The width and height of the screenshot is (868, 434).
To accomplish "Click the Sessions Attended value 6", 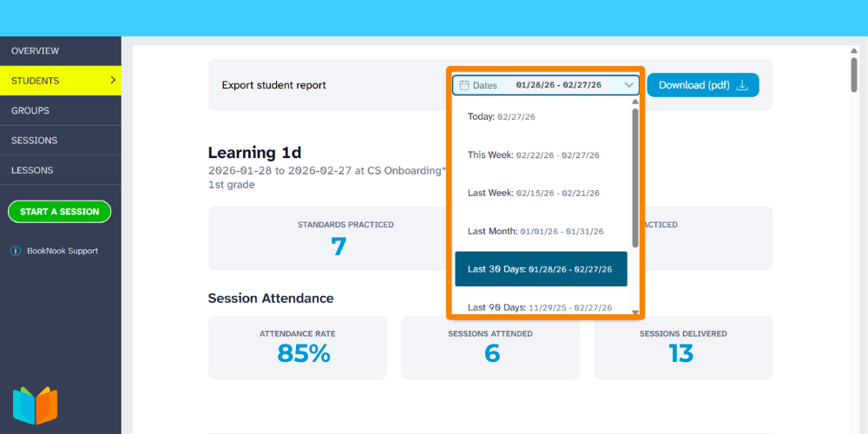I will [x=491, y=353].
